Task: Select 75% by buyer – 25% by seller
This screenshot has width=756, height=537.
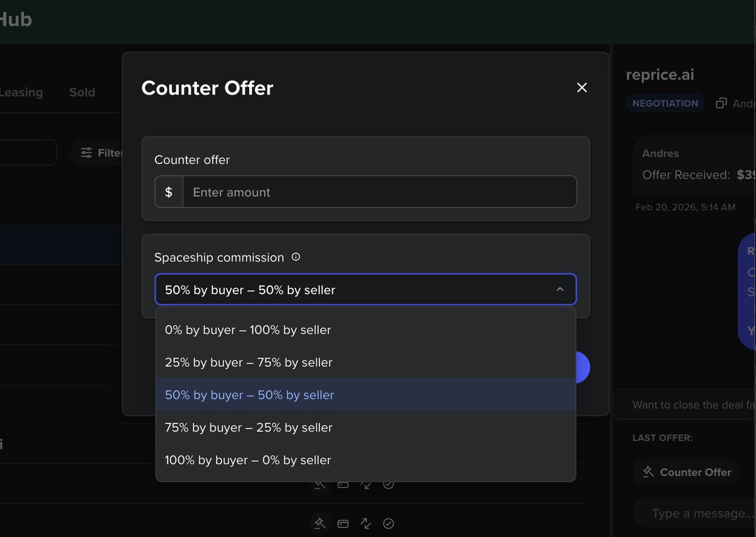Action: coord(365,427)
